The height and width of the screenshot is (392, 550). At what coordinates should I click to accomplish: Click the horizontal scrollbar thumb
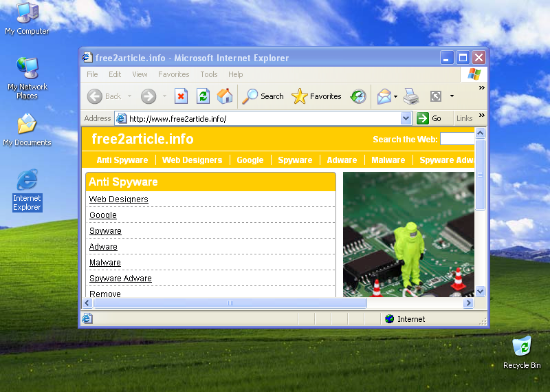[230, 303]
